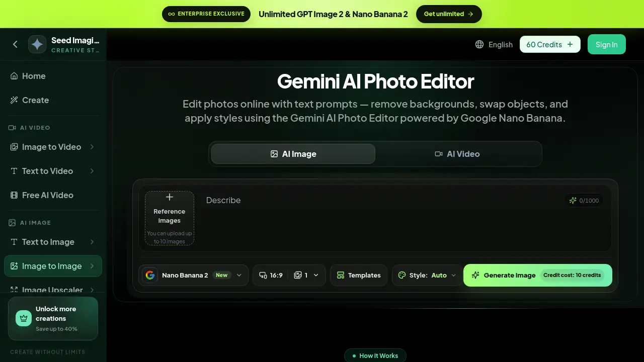Open the Templates button
644x362 pixels.
pos(359,275)
